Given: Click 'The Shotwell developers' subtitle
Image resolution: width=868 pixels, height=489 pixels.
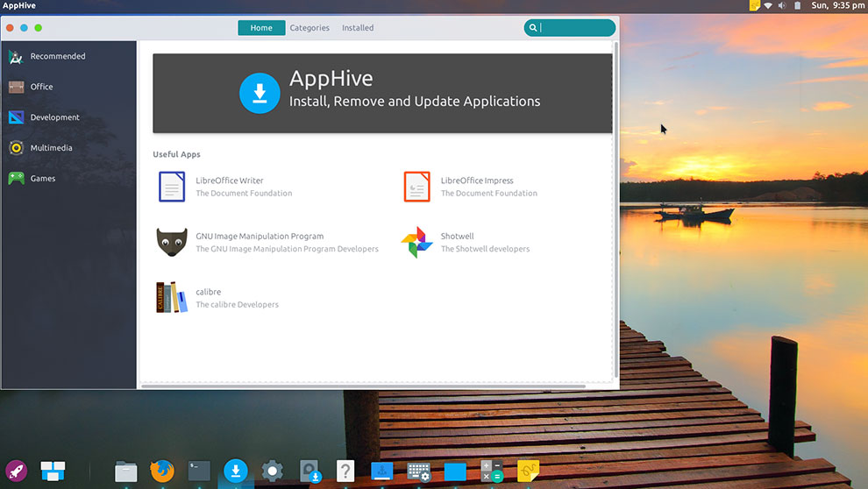Looking at the screenshot, I should pyautogui.click(x=485, y=249).
